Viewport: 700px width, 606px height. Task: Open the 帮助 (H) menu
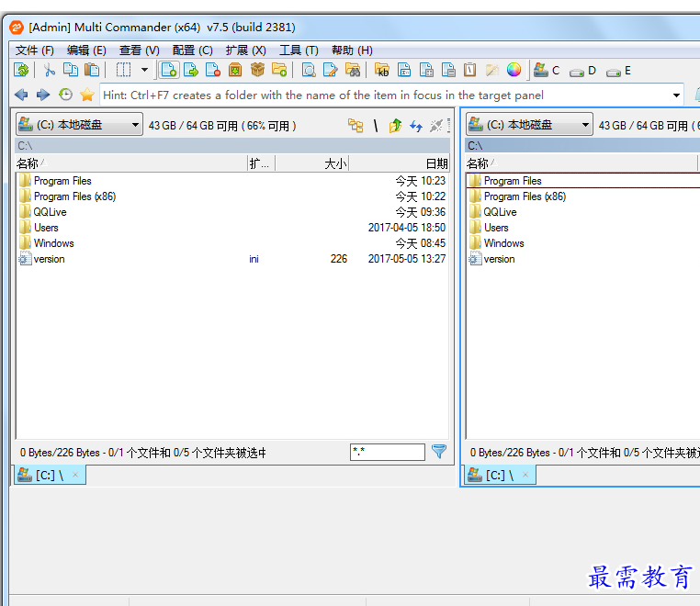click(x=352, y=50)
